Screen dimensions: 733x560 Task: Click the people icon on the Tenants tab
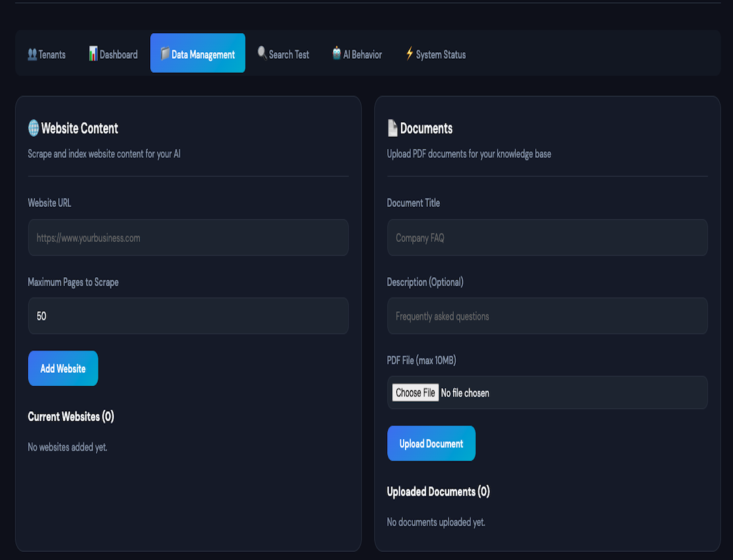32,54
